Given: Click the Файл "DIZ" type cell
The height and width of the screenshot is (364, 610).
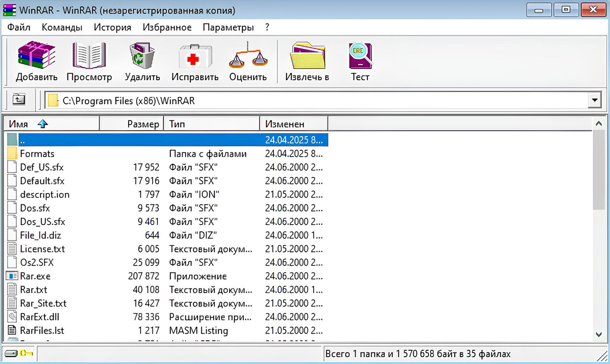Looking at the screenshot, I should click(193, 235).
